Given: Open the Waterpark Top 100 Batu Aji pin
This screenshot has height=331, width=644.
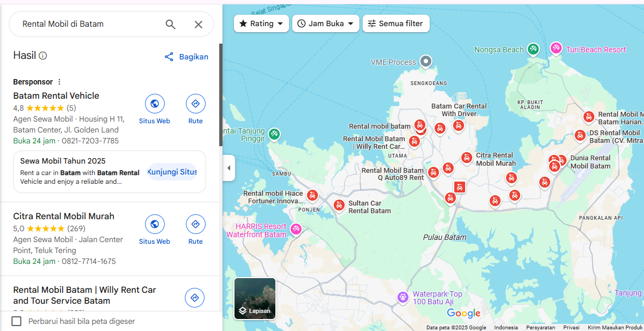Looking at the screenshot, I should (x=403, y=297).
